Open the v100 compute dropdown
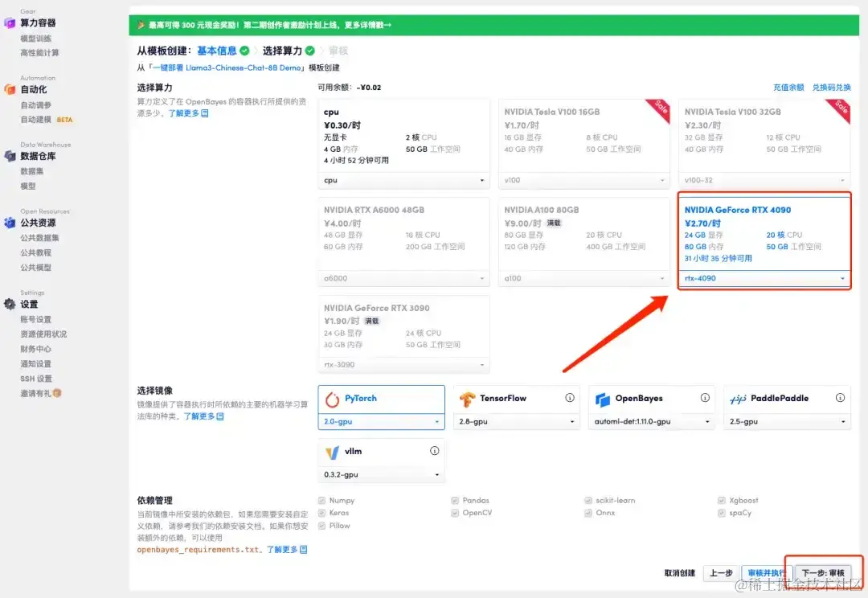868x598 pixels. click(584, 180)
